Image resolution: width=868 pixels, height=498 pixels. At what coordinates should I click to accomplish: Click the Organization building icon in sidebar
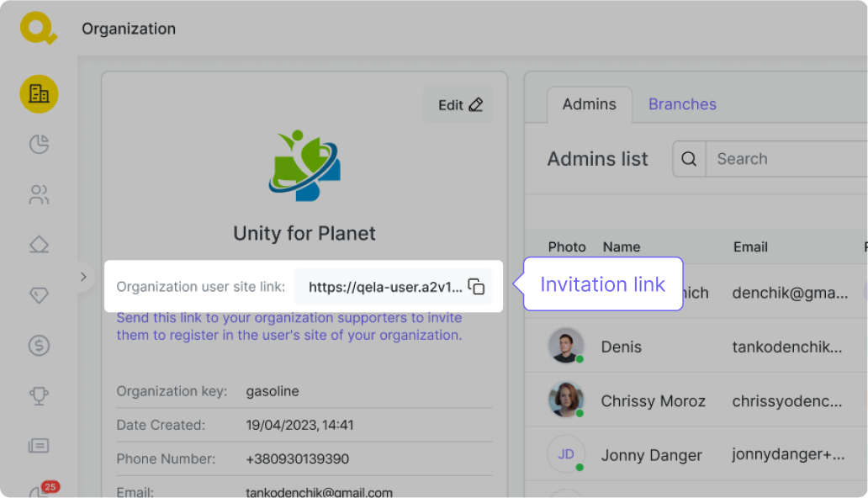click(39, 93)
